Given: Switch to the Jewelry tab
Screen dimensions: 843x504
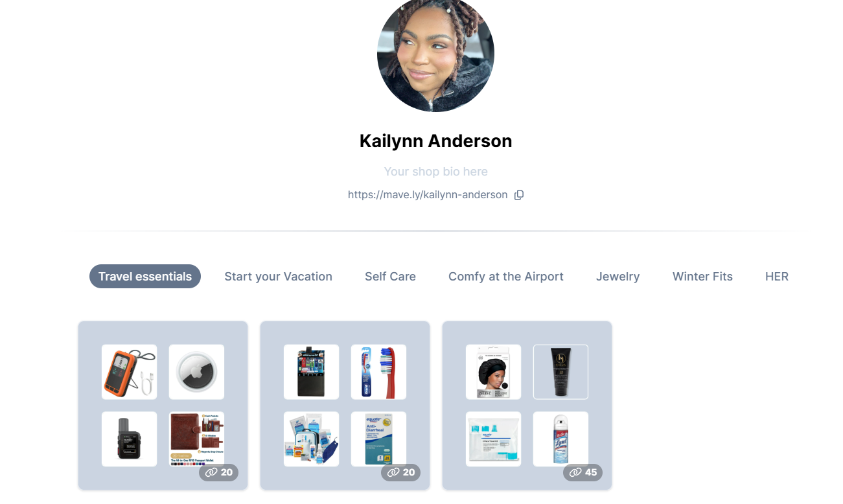Looking at the screenshot, I should pos(618,277).
